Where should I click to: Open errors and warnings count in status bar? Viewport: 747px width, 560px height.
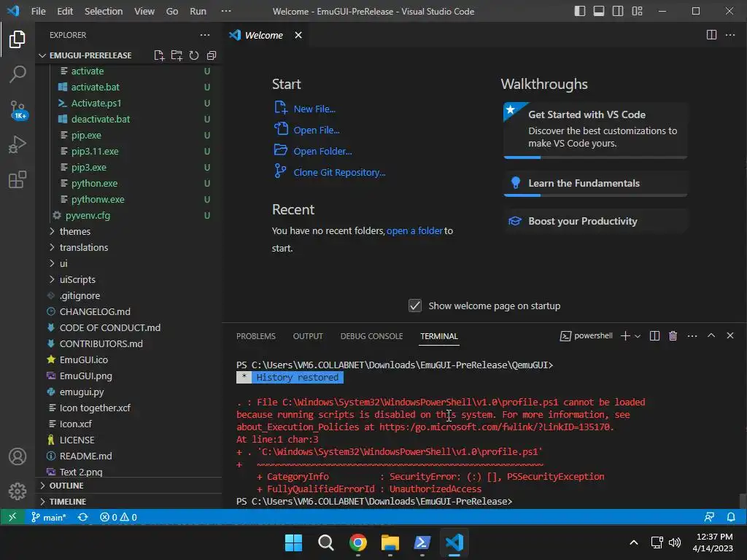pos(118,517)
